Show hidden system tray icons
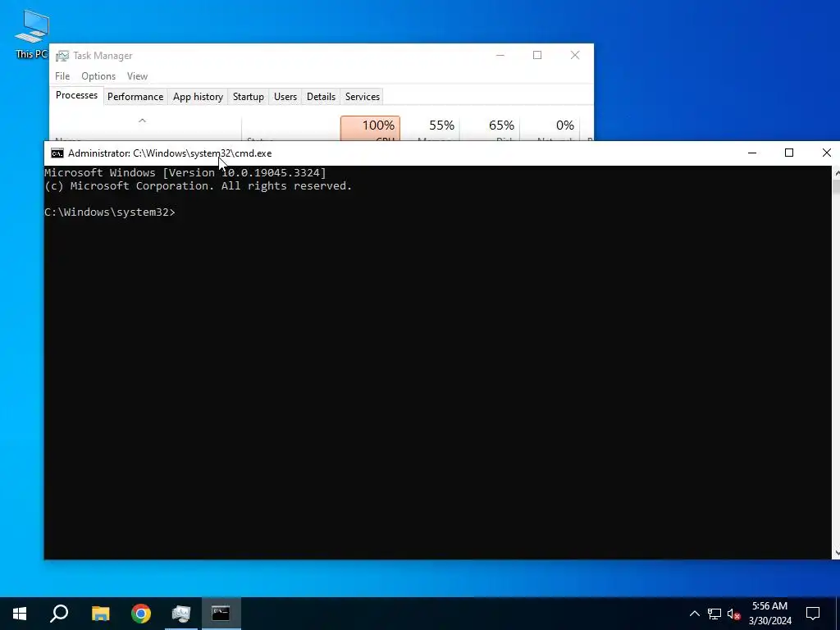The image size is (840, 630). click(x=694, y=614)
